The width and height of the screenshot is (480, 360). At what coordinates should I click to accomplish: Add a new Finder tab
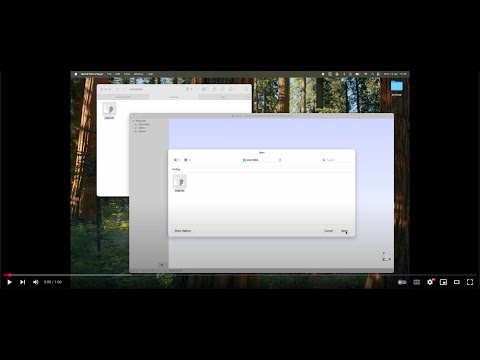[248, 97]
